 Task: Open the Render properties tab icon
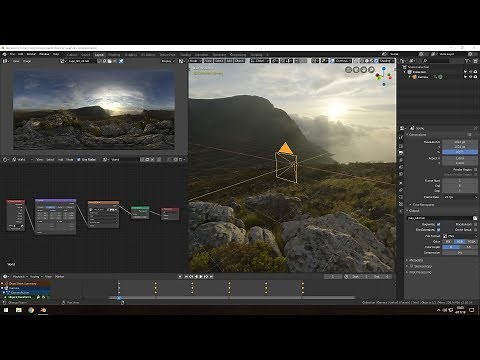point(401,146)
